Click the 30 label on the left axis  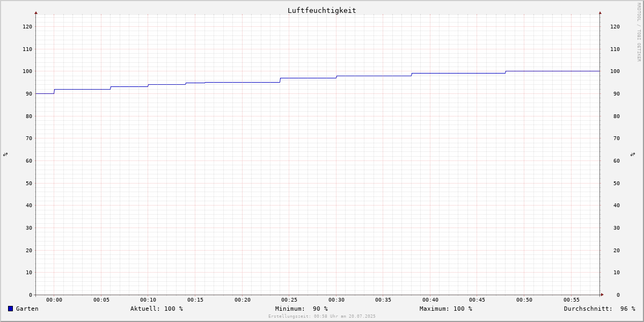pyautogui.click(x=29, y=228)
